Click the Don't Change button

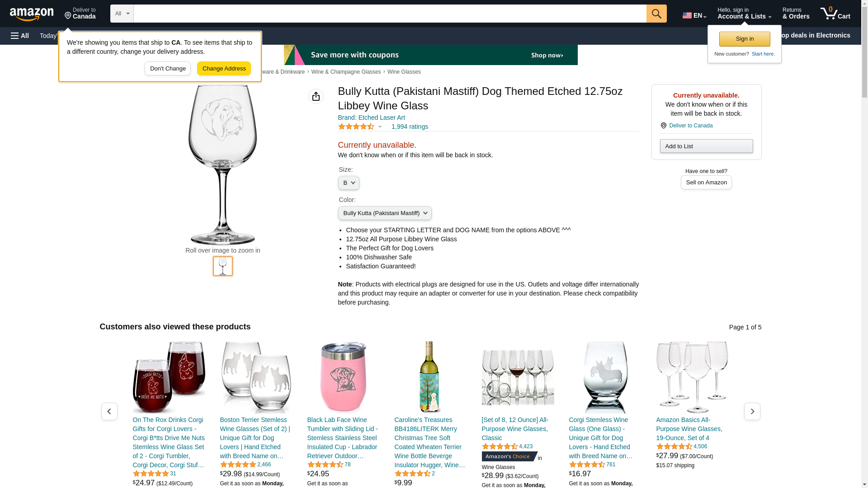coord(168,69)
